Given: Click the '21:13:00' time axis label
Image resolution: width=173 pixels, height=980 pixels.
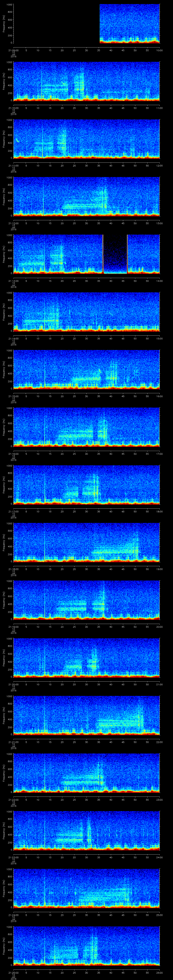Looking at the screenshot, I should pos(13,281).
